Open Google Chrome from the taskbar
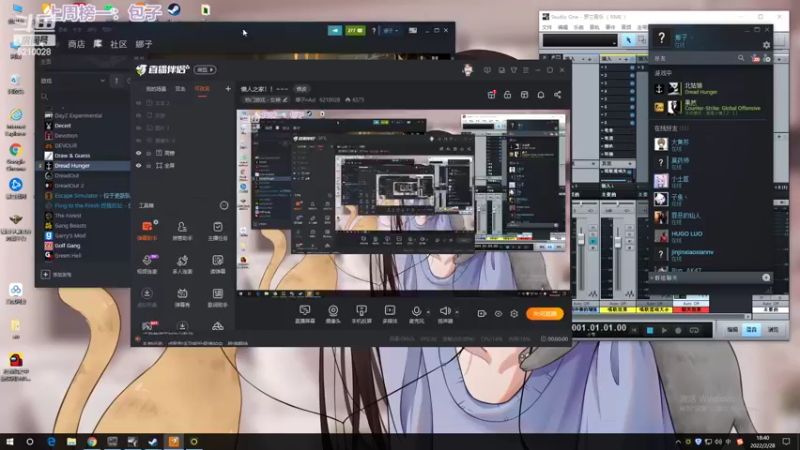 click(x=92, y=441)
